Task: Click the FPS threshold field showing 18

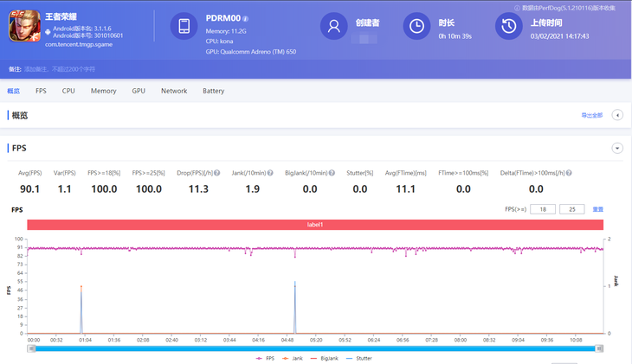Action: tap(543, 209)
